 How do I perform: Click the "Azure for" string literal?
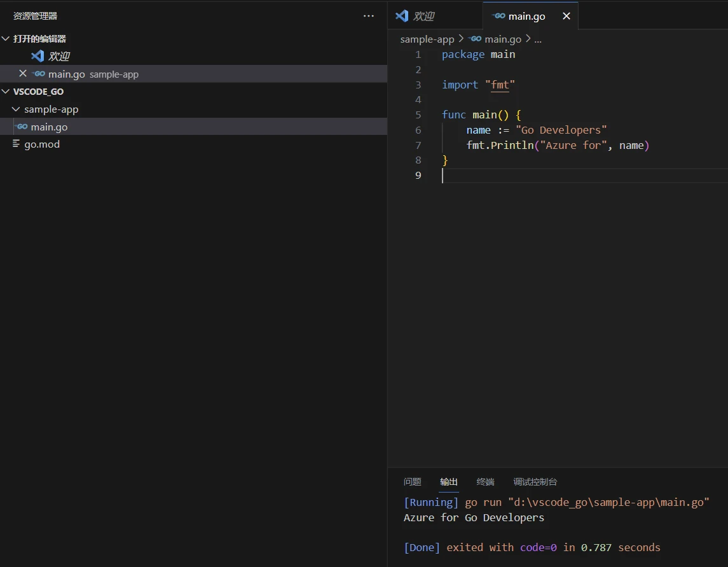(573, 145)
